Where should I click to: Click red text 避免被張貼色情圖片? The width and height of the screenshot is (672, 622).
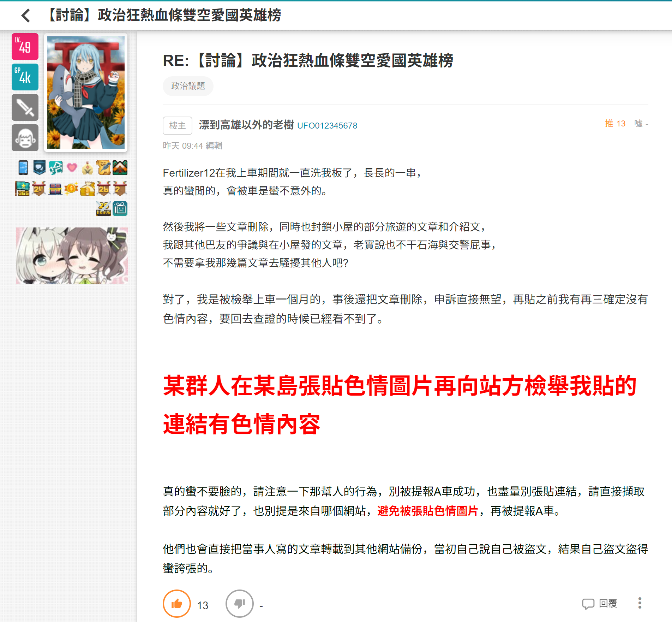click(427, 511)
